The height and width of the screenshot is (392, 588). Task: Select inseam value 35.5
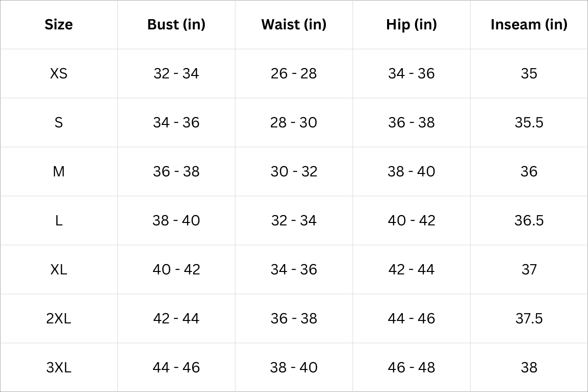pyautogui.click(x=529, y=122)
